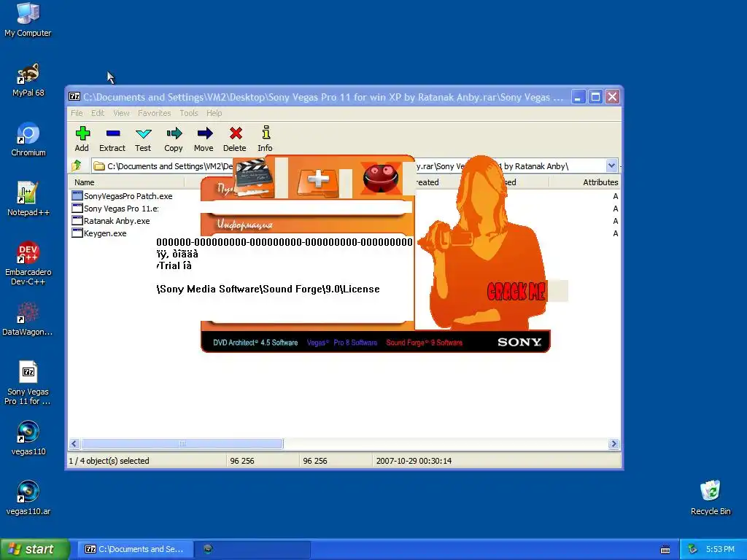Open the File menu

tap(77, 113)
